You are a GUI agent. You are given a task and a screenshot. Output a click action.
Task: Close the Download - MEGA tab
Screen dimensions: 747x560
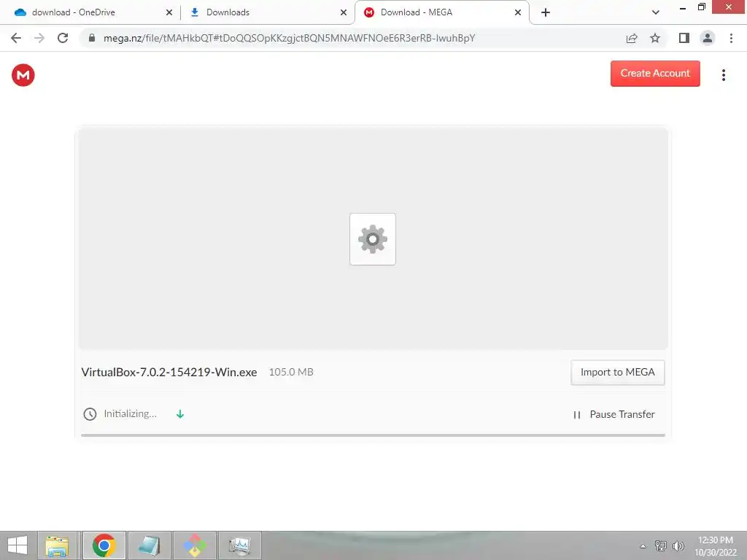[518, 12]
